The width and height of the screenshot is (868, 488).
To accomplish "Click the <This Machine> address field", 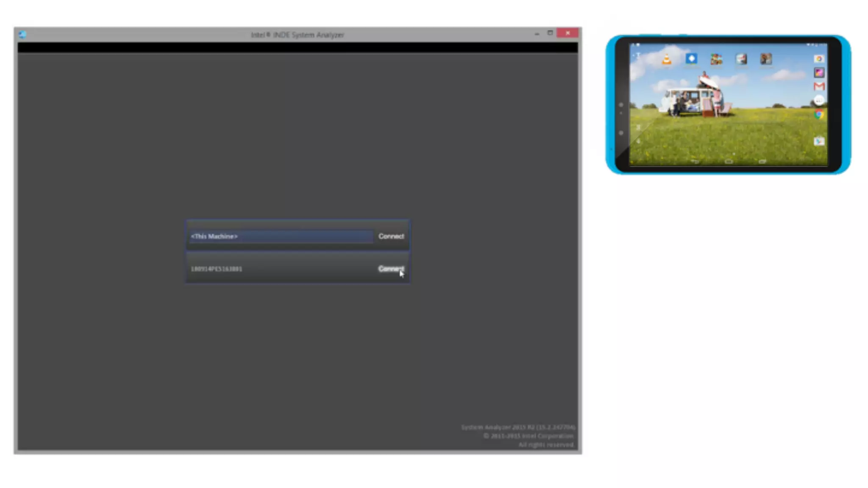I will [281, 236].
